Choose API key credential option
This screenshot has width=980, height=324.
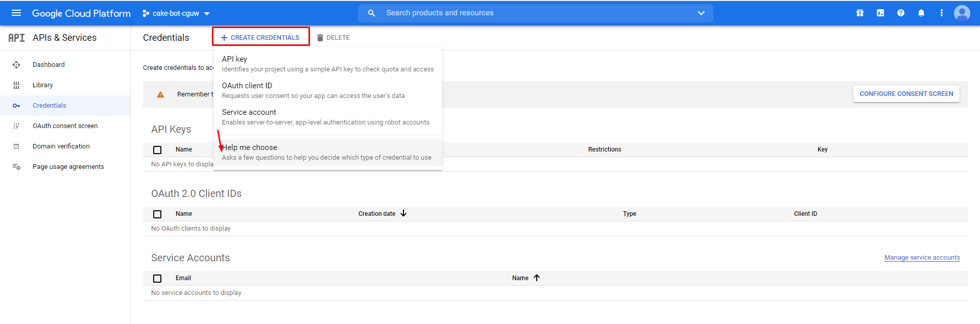[328, 64]
